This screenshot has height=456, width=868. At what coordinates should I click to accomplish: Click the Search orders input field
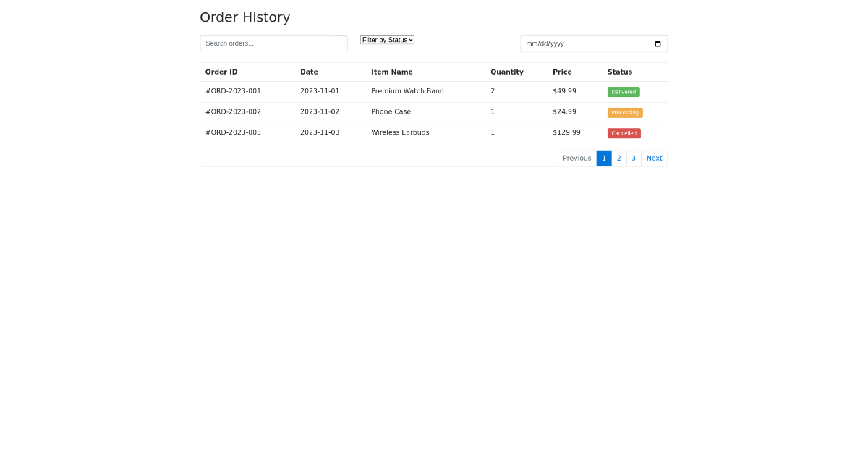click(267, 43)
